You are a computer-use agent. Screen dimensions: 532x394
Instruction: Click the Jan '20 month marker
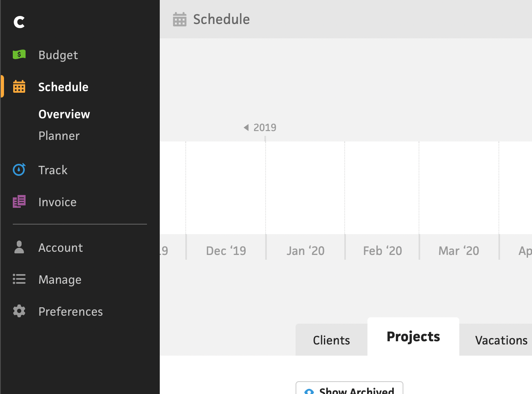coord(306,251)
